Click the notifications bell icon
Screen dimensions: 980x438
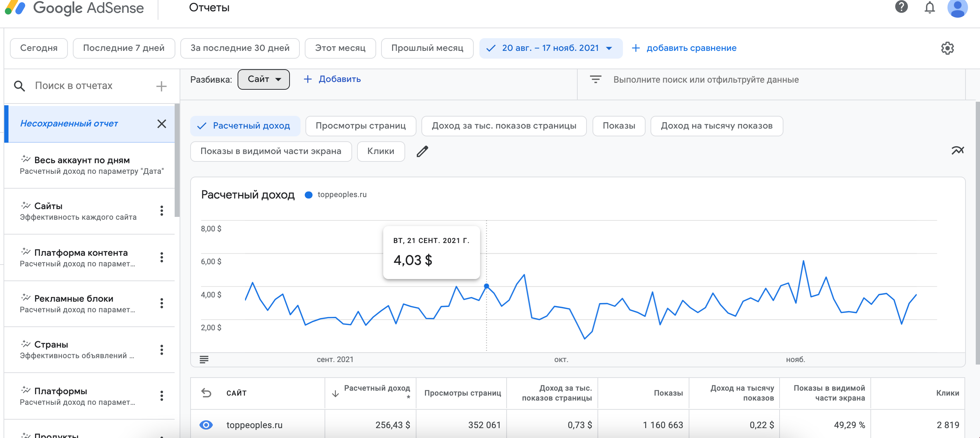tap(929, 8)
